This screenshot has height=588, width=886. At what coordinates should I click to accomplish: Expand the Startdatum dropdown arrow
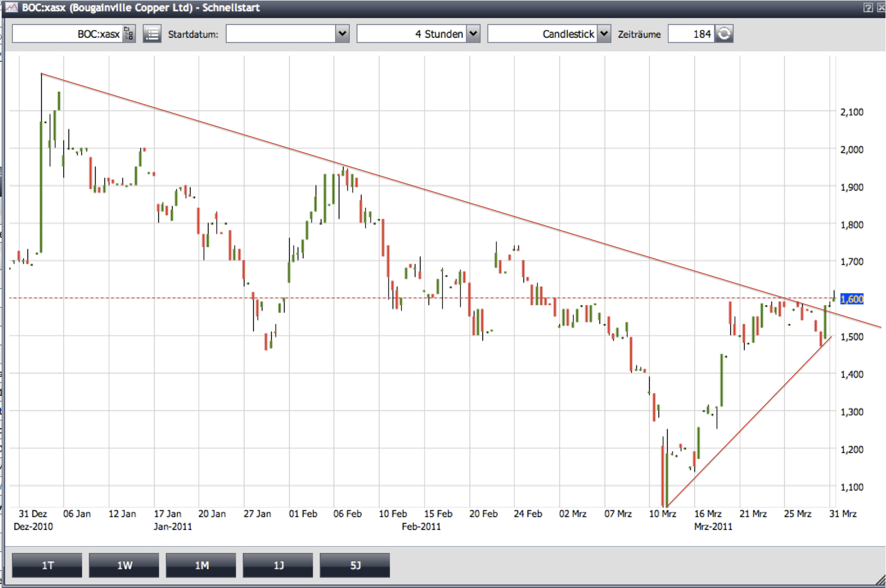pyautogui.click(x=342, y=34)
